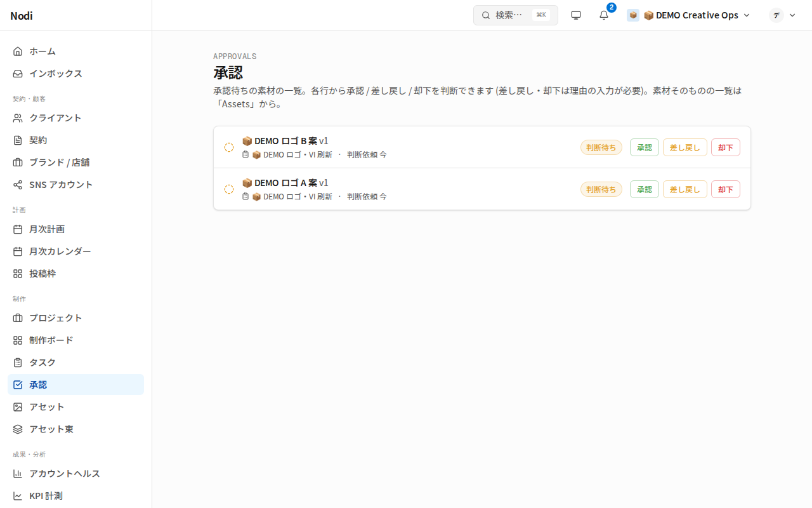812x508 pixels.
Task: Click the monthly plan calendar icon
Action: [x=18, y=229]
